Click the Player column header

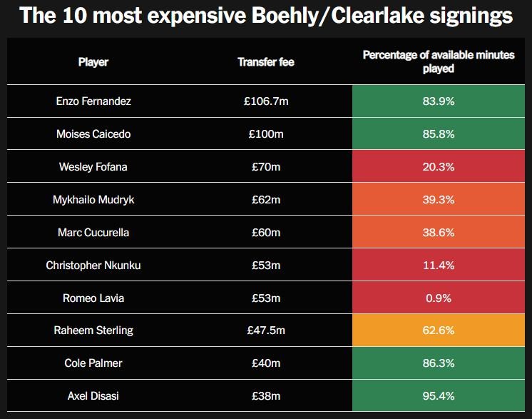(93, 62)
